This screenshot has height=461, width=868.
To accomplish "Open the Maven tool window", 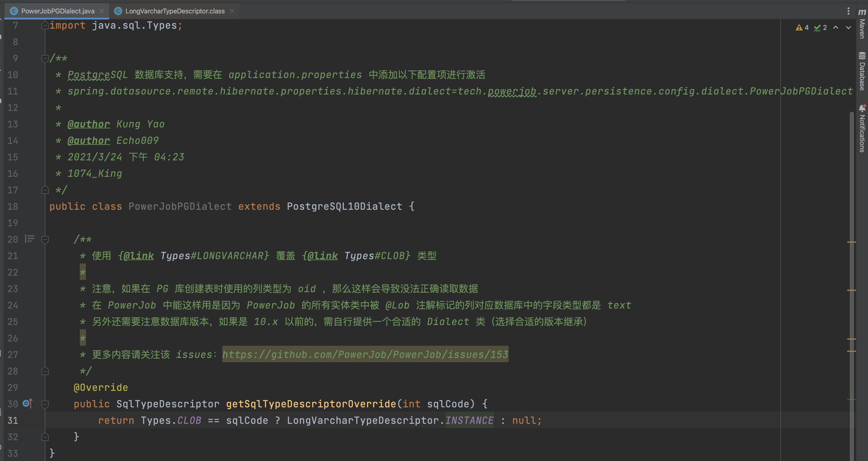I will (862, 22).
